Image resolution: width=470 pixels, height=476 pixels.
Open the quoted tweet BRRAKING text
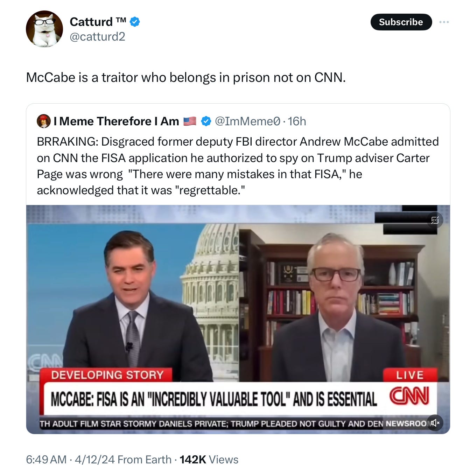point(238,166)
